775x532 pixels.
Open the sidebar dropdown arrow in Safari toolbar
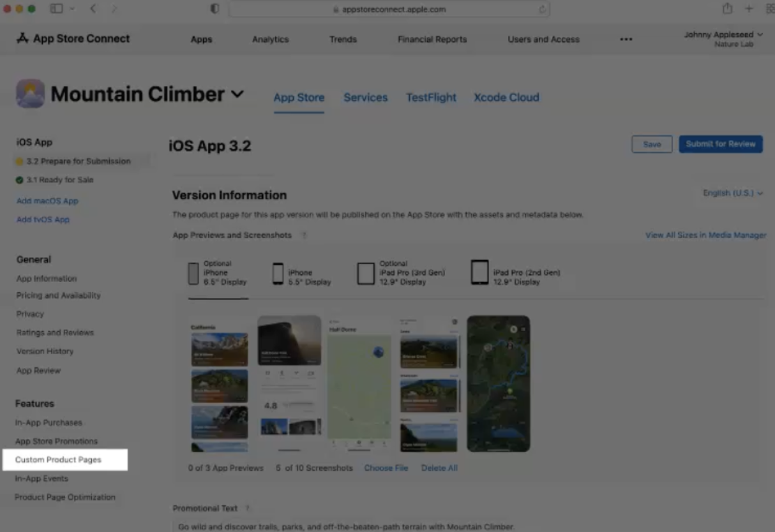click(71, 9)
